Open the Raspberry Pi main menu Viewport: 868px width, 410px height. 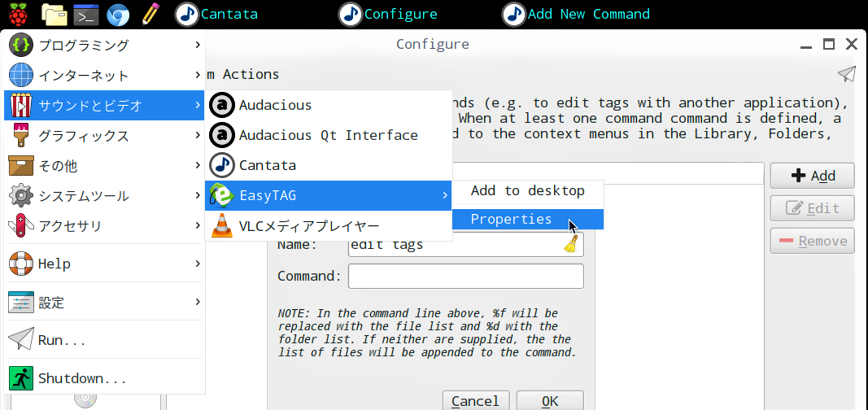tap(16, 14)
